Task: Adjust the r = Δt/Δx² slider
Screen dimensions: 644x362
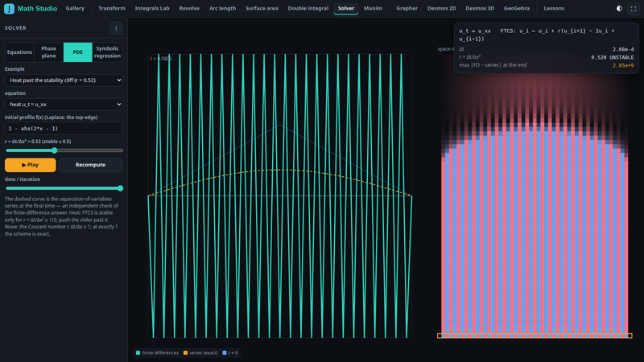Action: point(64,150)
